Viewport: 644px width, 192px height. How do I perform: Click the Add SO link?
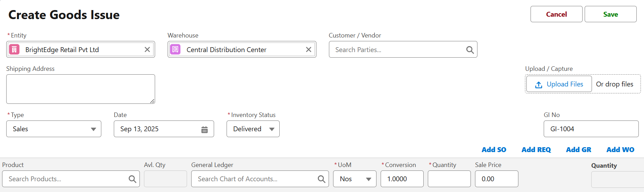point(494,150)
